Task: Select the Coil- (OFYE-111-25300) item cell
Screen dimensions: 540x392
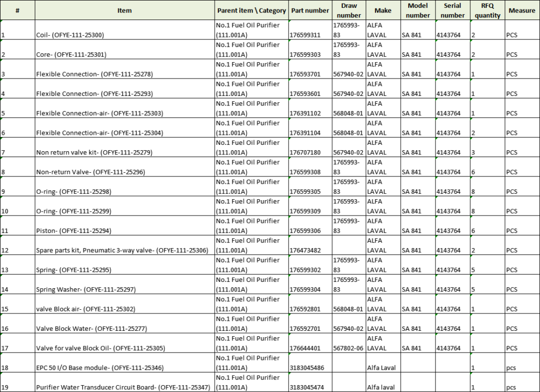Action: [124, 35]
